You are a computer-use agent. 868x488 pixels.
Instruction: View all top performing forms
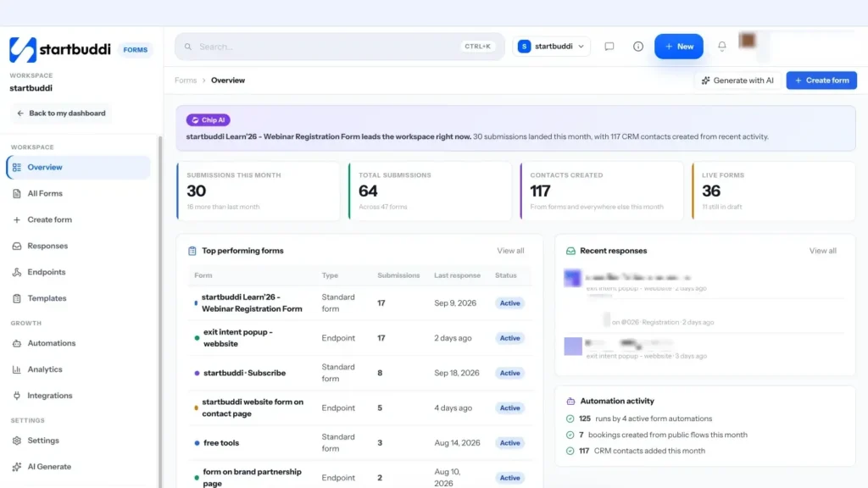[x=510, y=251]
